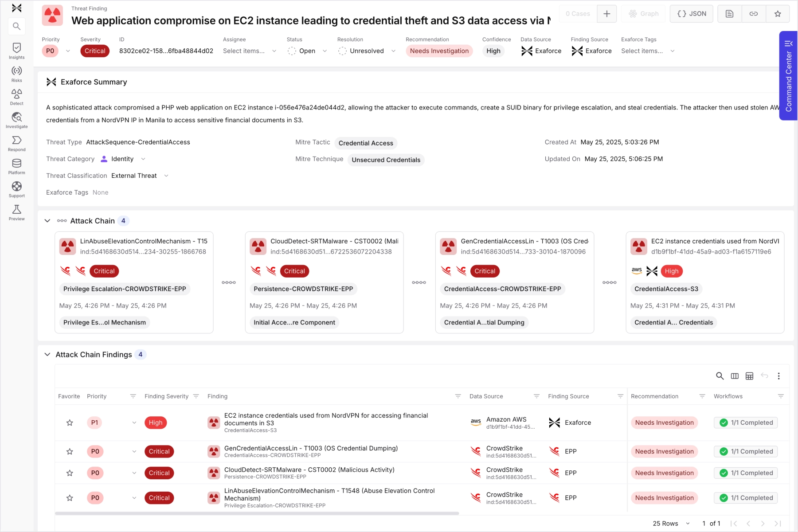This screenshot has width=798, height=532.
Task: Click the JSON view button
Action: (692, 14)
